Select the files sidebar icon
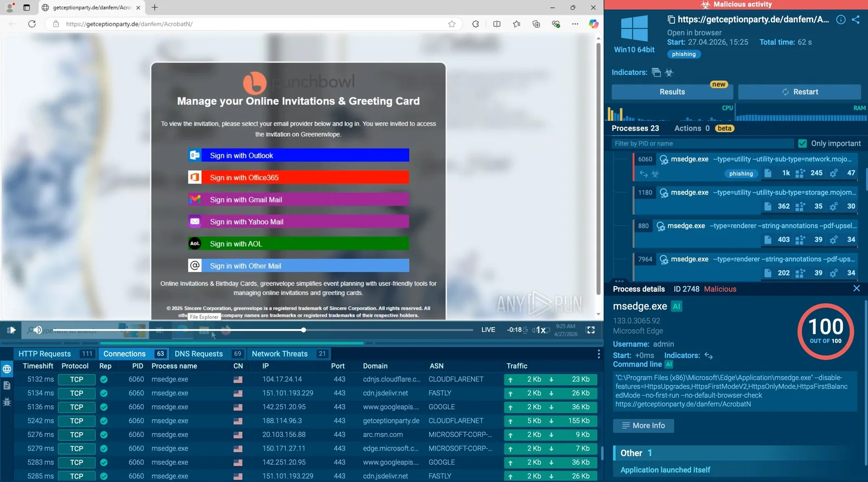The width and height of the screenshot is (868, 482). coord(7,385)
